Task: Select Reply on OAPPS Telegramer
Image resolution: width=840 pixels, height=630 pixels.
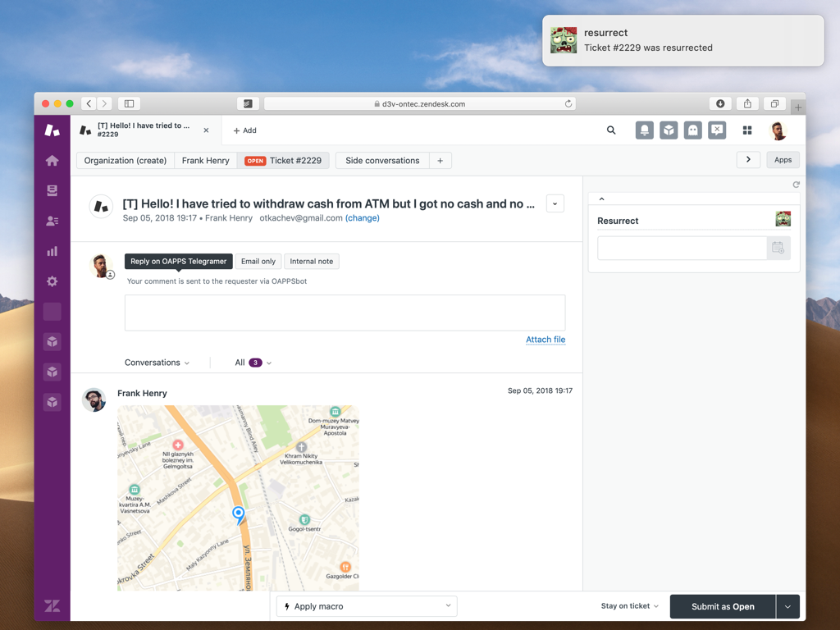Action: click(x=179, y=262)
